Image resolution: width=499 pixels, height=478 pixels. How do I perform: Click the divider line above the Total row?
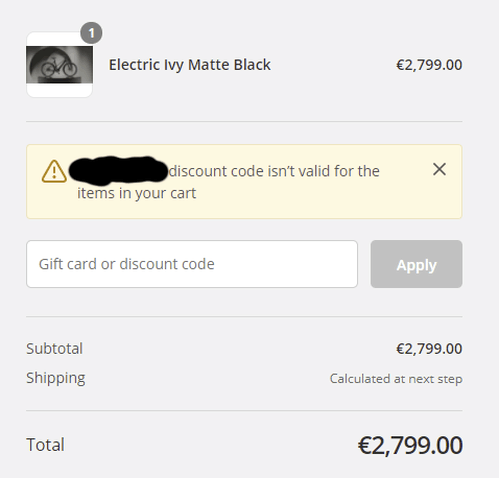[244, 411]
